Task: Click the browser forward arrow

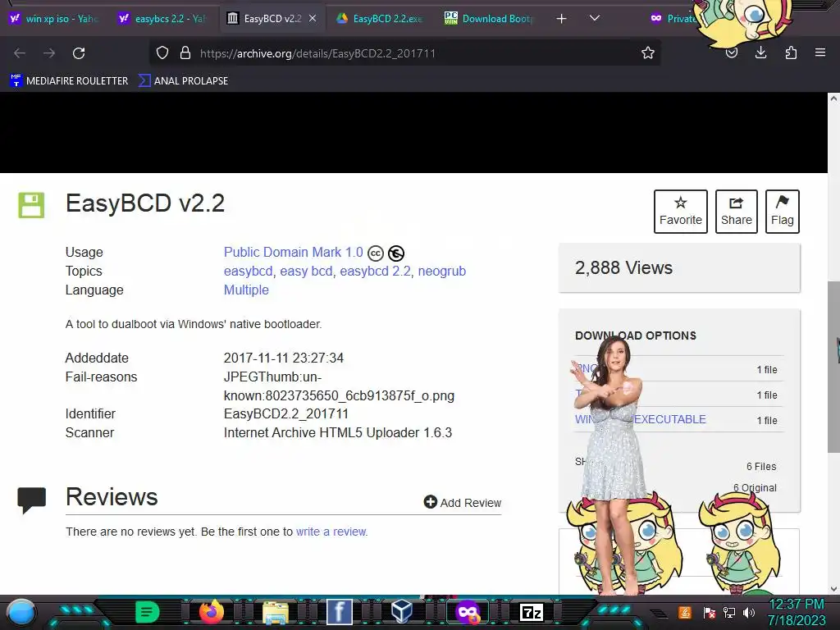Action: point(49,53)
